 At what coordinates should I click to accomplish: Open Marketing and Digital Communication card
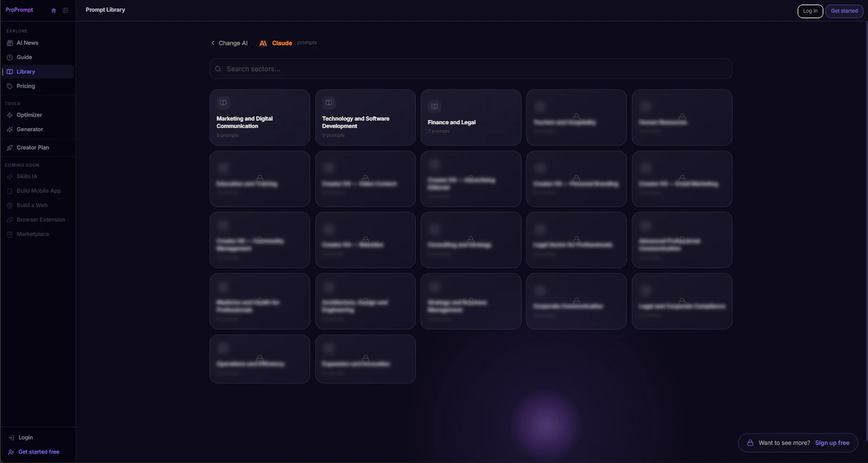[260, 117]
